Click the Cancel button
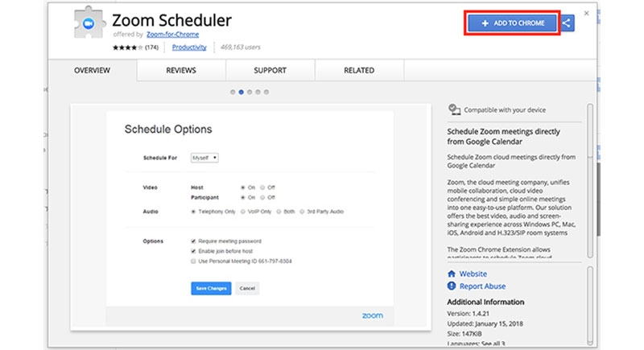 pyautogui.click(x=247, y=288)
